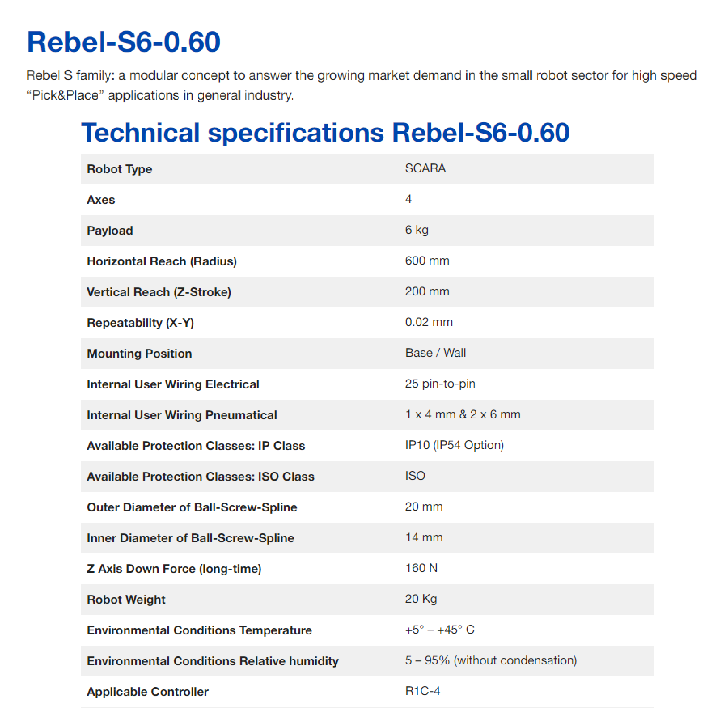Click the Outer Diameter of Ball-Screw-Spline label
The height and width of the screenshot is (721, 728).
[192, 507]
